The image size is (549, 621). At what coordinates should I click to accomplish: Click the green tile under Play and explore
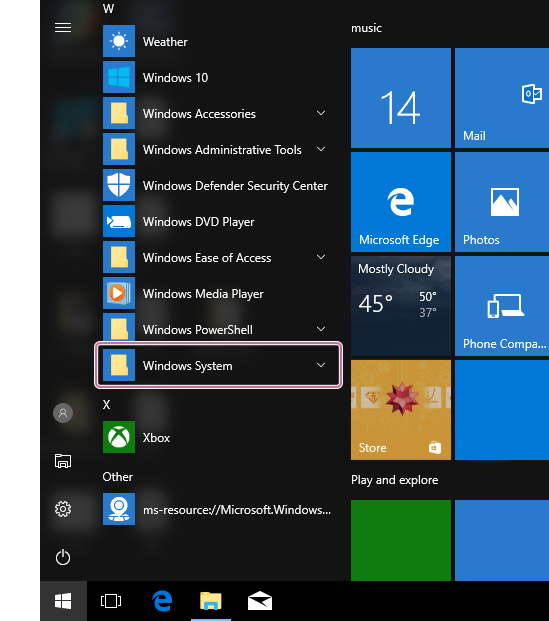(x=401, y=540)
